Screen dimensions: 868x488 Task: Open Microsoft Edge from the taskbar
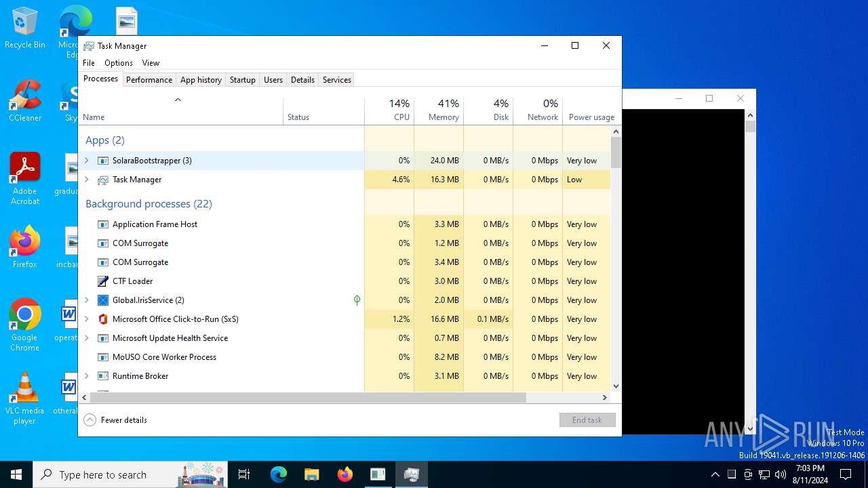(x=279, y=474)
